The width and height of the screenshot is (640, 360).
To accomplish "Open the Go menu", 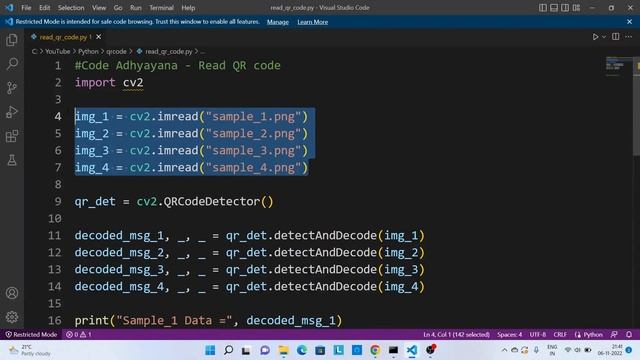I will click(118, 8).
